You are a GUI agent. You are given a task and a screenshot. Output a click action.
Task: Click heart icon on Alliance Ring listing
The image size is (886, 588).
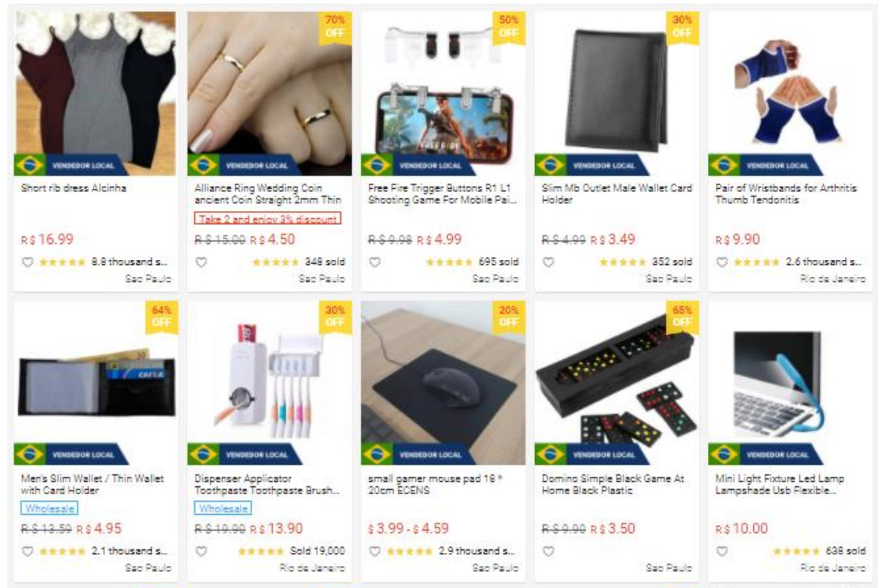coord(201,262)
